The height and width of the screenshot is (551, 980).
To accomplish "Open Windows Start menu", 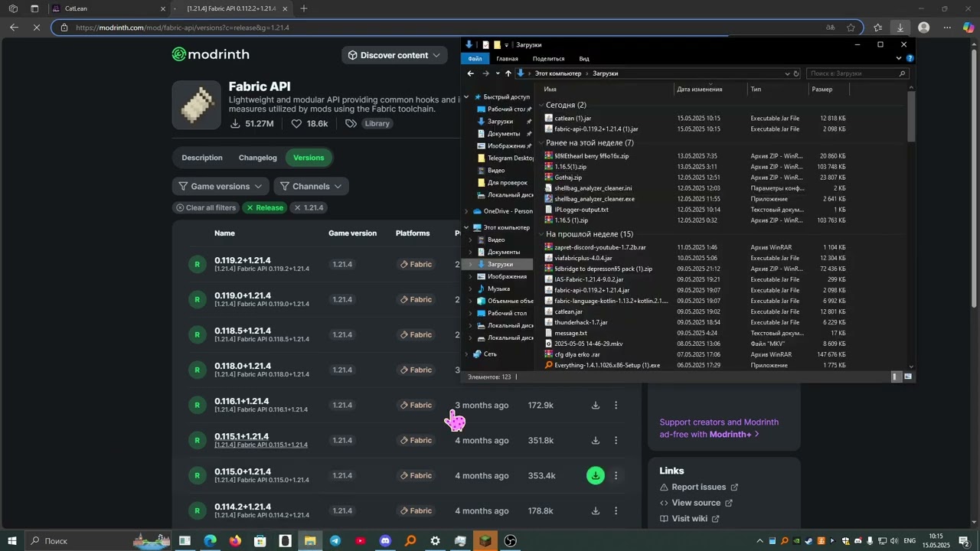I will [12, 541].
